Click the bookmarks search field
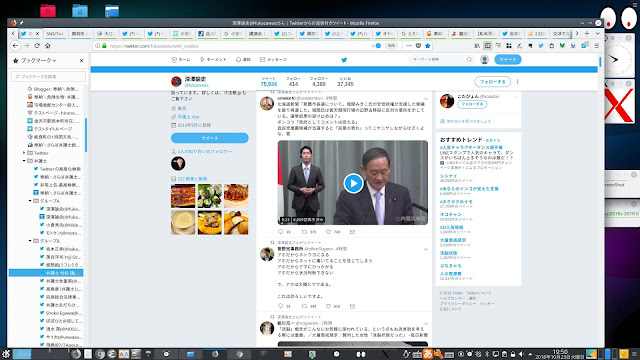The height and width of the screenshot is (360, 640). coord(48,76)
